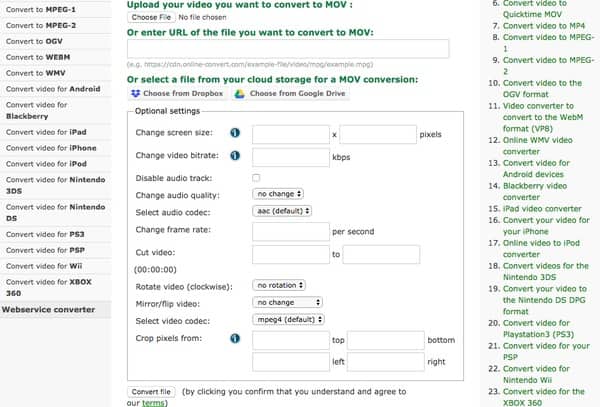Screen dimensions: 600x407
Task: Expand the Mirror/flip video dropdown
Action: [x=288, y=302]
